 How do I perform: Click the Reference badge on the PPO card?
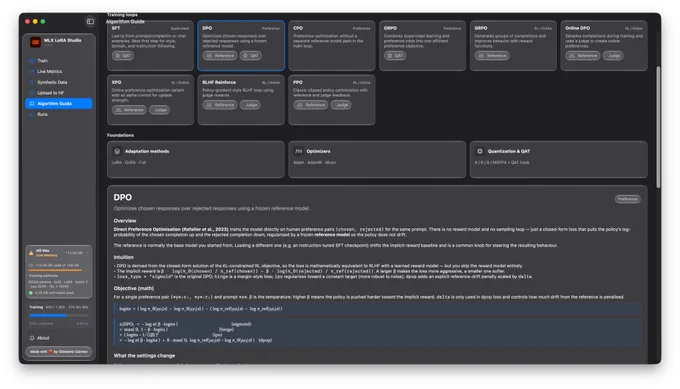point(311,105)
